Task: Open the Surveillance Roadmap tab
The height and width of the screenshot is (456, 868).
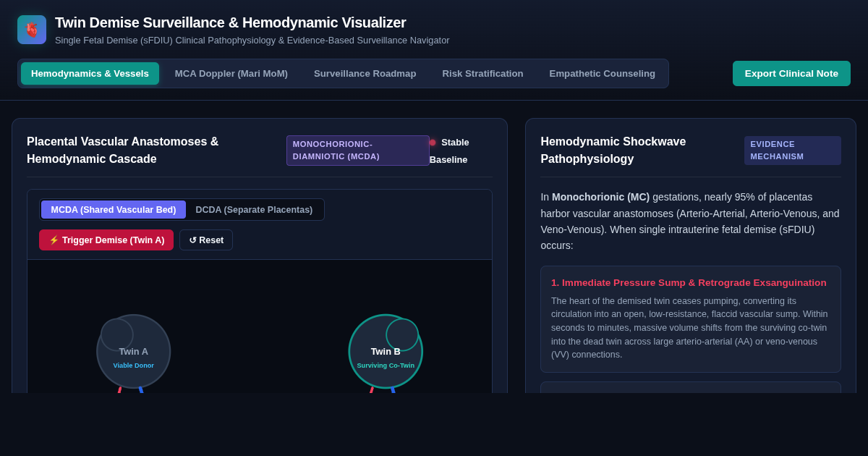Action: [x=365, y=73]
